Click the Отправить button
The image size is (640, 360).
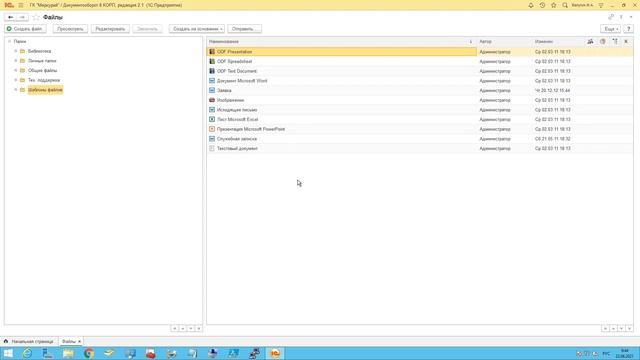[x=244, y=29]
